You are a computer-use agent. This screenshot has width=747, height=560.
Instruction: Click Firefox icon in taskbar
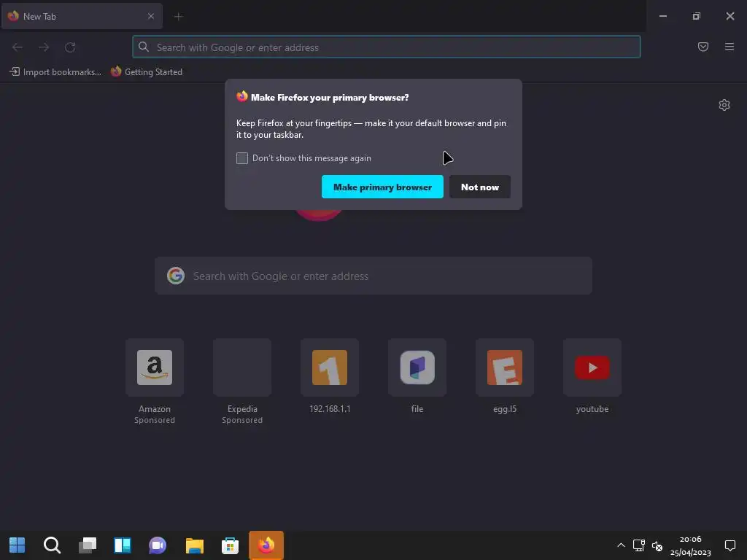click(x=266, y=545)
